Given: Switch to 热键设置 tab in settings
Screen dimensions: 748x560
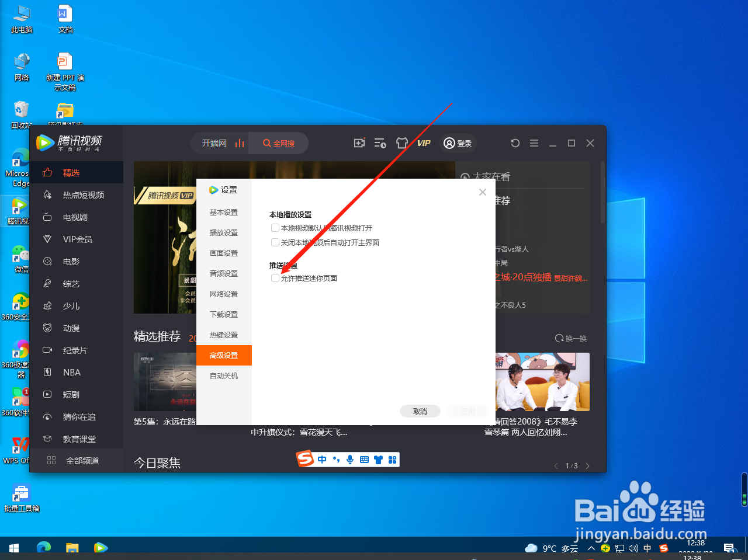Looking at the screenshot, I should pos(224,335).
